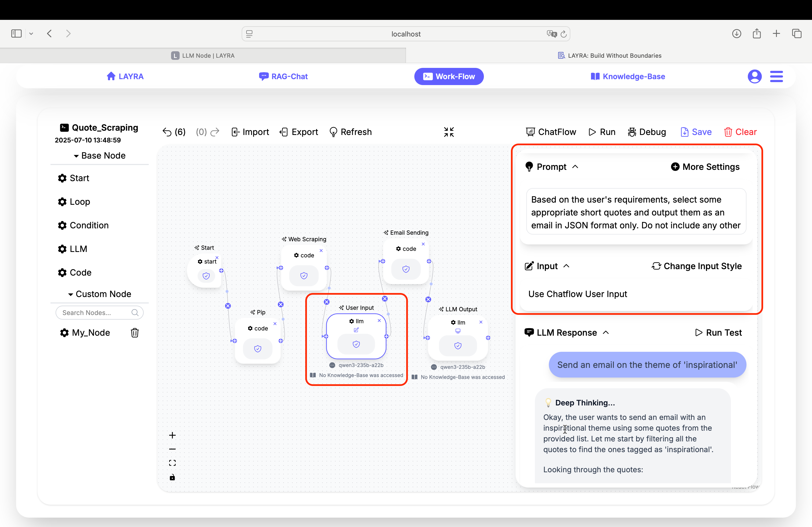The width and height of the screenshot is (812, 527).
Task: Click Run Test
Action: coord(718,332)
